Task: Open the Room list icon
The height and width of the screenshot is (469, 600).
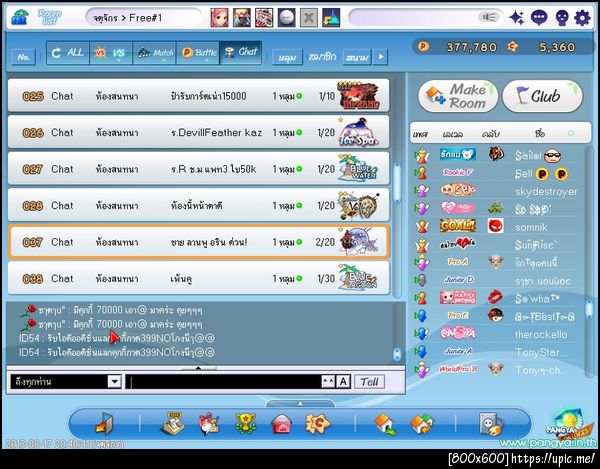Action: pos(49,18)
